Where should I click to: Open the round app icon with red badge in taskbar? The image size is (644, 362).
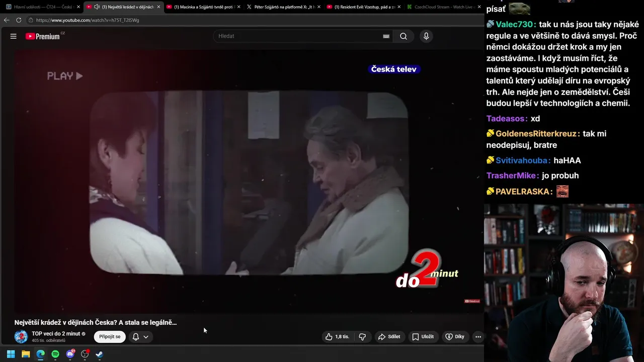(x=85, y=354)
